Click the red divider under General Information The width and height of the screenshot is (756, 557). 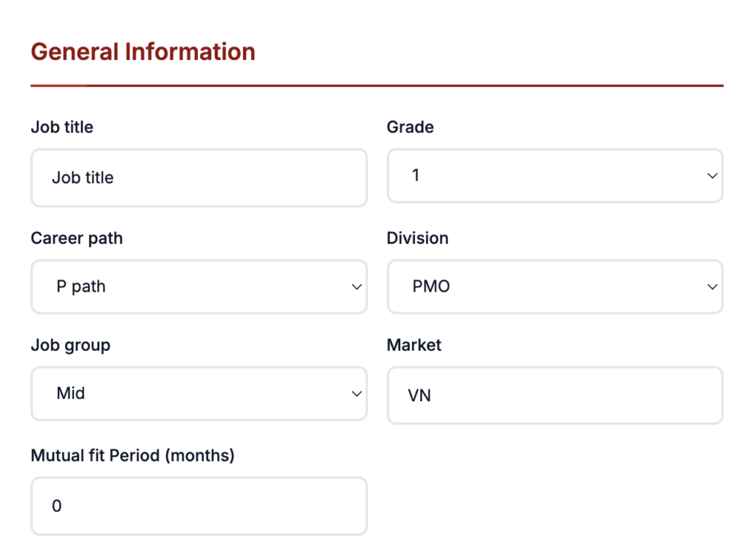(x=377, y=86)
